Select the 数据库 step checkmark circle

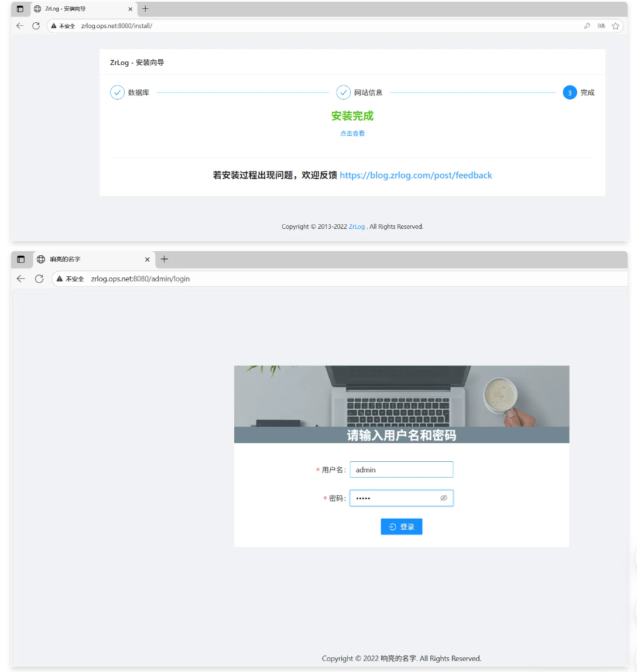[117, 92]
